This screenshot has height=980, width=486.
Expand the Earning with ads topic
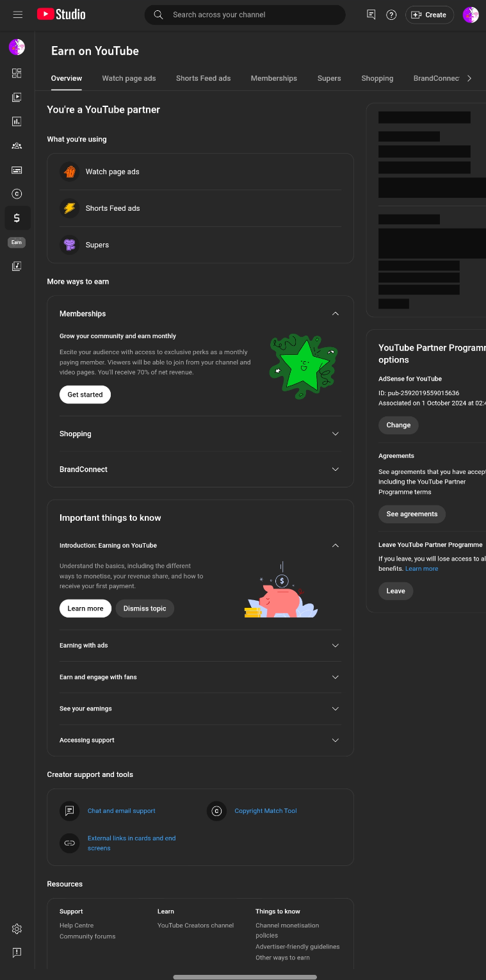click(x=335, y=646)
